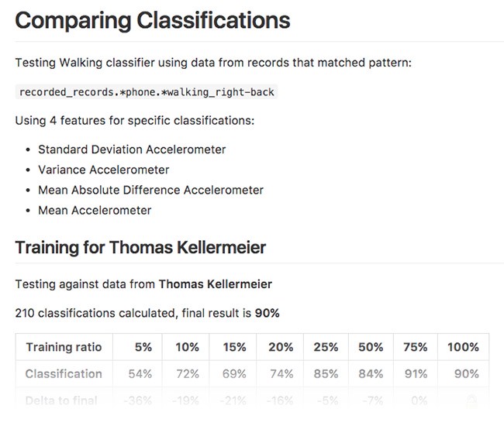Click bold "Thomas Kellermeier" in the testing sentence
Viewport: 504px width, 426px height.
[x=215, y=284]
